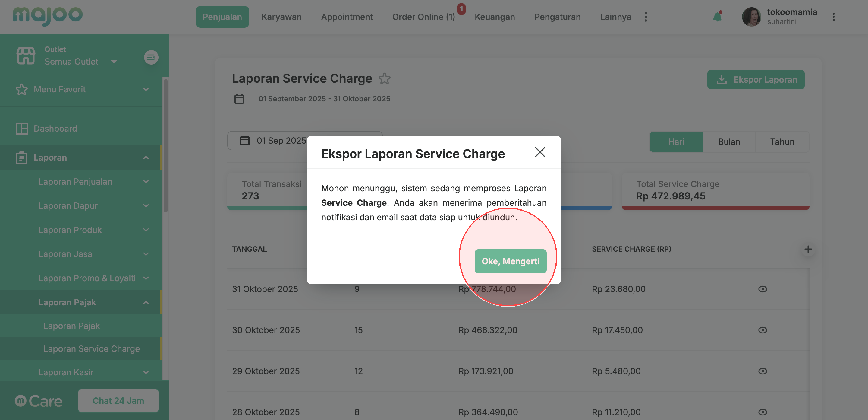View details eye icon for 29 Oktober 2025
Image resolution: width=868 pixels, height=420 pixels.
(x=763, y=371)
